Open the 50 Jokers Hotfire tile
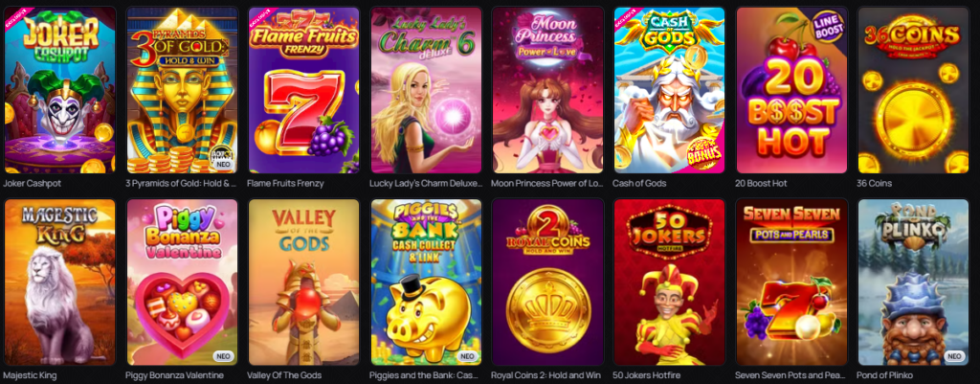Viewport: 980px width, 384px height. [x=670, y=282]
